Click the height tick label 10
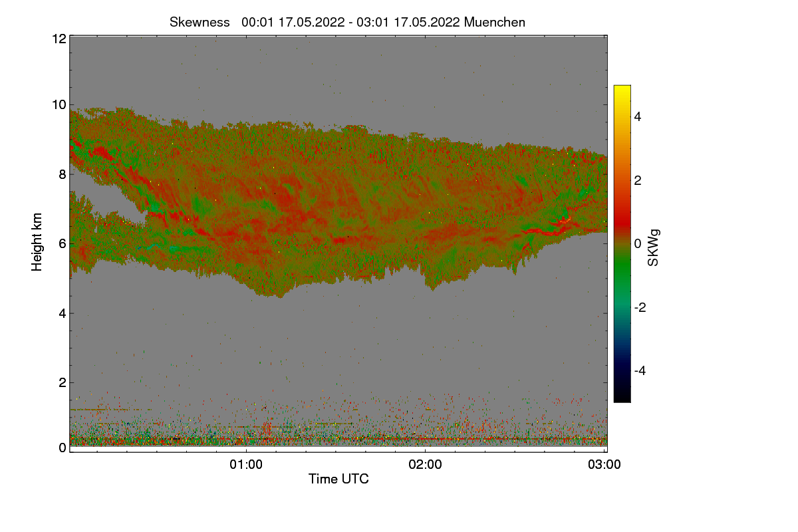The image size is (798, 532). [x=58, y=104]
